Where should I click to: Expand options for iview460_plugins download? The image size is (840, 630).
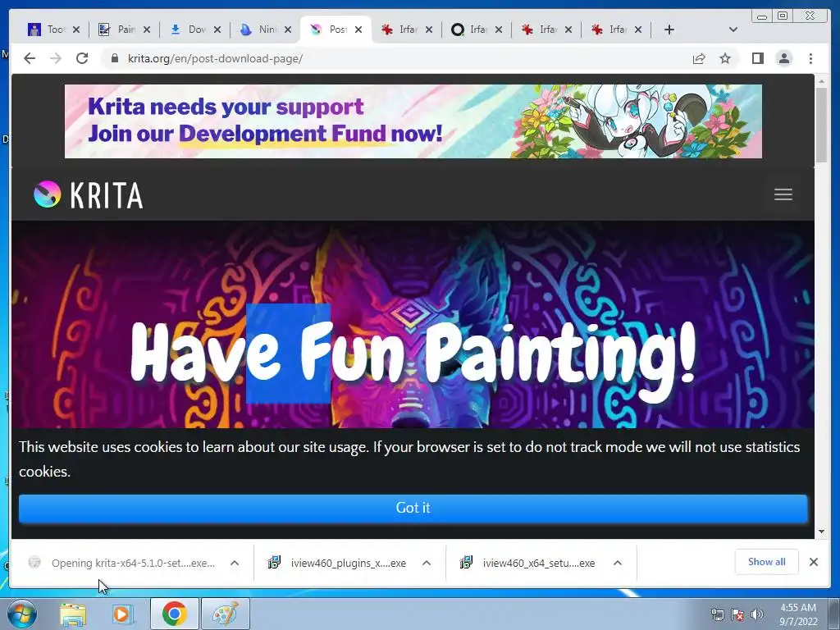click(x=427, y=563)
